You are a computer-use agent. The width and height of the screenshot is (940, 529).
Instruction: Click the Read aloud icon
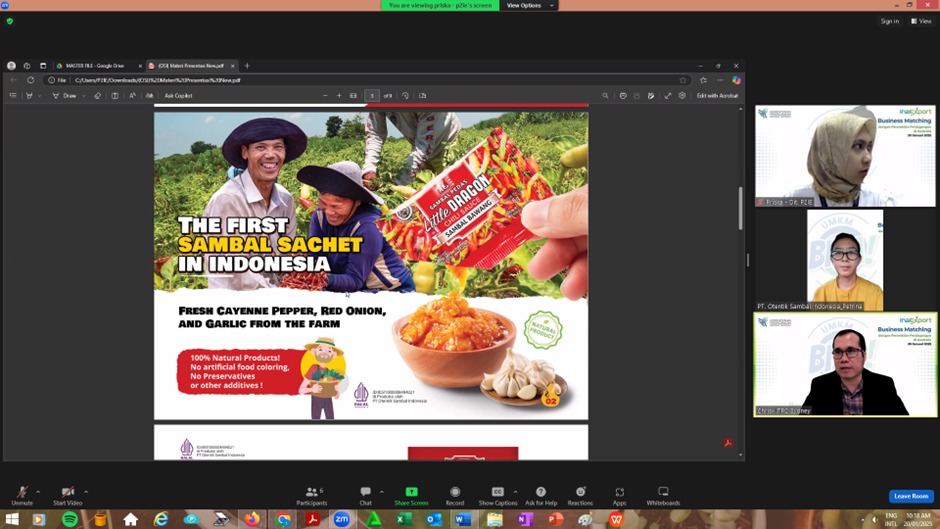click(x=132, y=95)
